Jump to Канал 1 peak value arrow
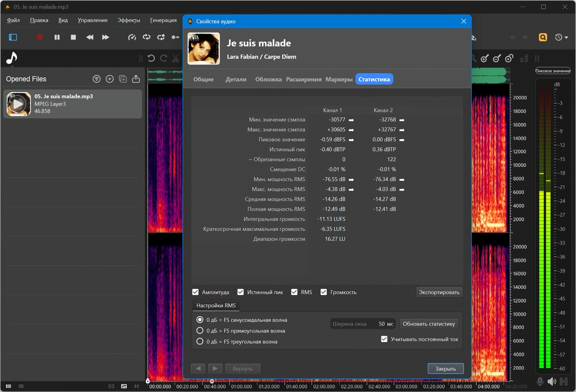Image resolution: width=576 pixels, height=392 pixels. (351, 140)
